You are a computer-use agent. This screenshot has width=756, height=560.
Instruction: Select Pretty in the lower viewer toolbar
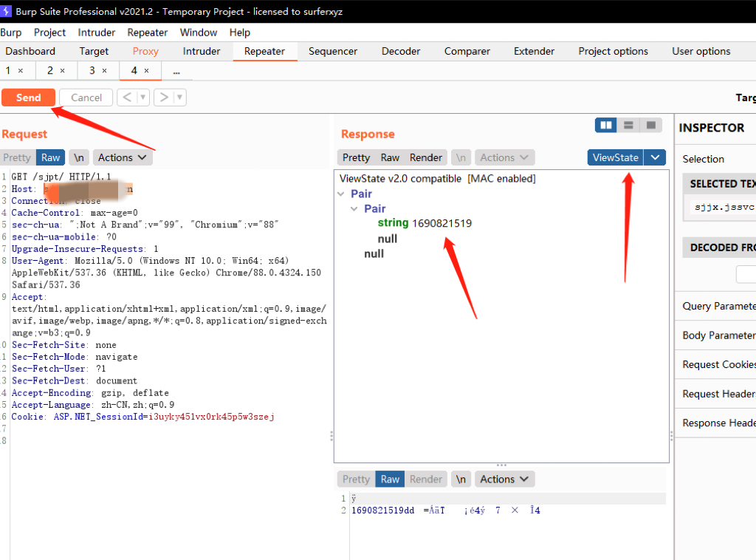[357, 479]
